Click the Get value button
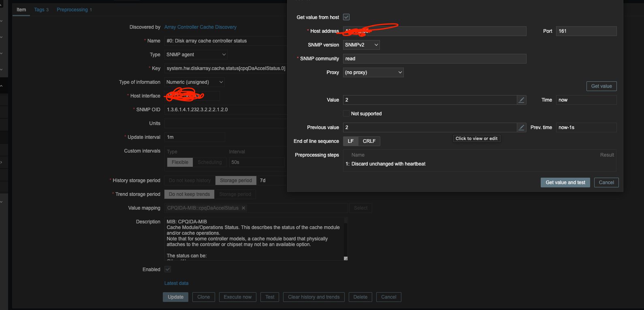This screenshot has width=644, height=310. tap(601, 86)
